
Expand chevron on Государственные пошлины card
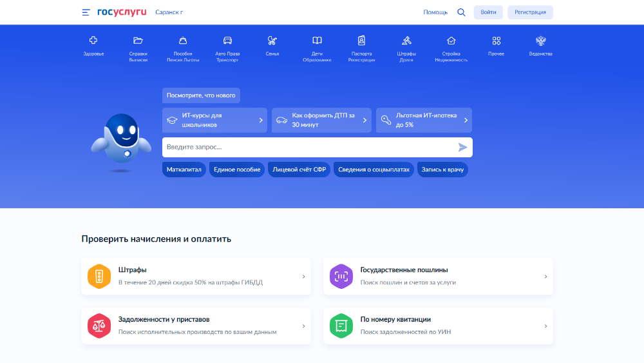coord(545,277)
